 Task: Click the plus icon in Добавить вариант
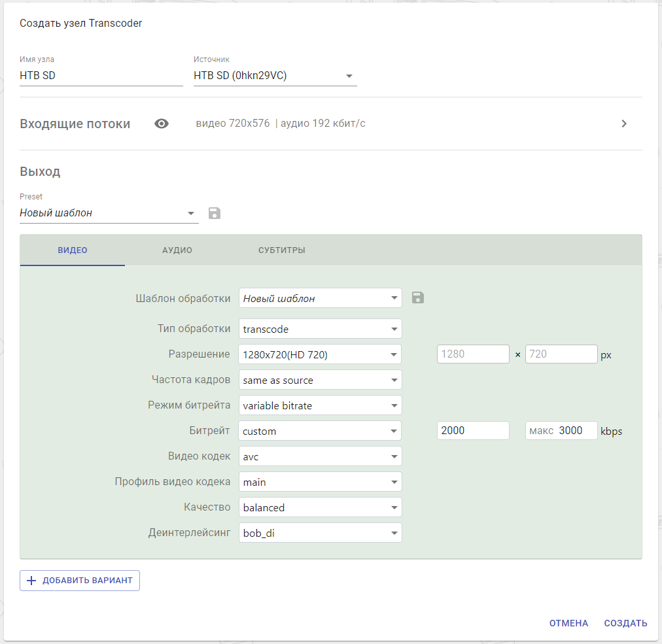31,581
